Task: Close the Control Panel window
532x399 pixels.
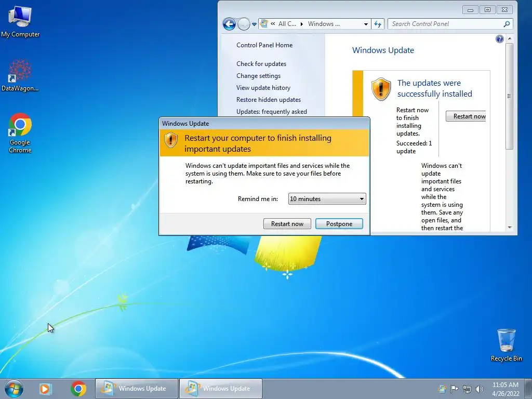Action: coord(504,10)
